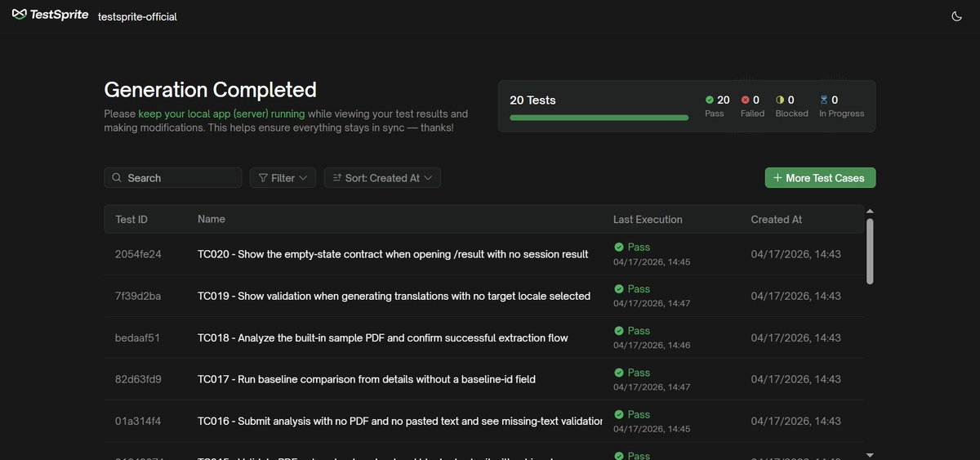Screen dimensions: 980x460
Task: Click the Created At date for TC017
Action: pos(795,379)
